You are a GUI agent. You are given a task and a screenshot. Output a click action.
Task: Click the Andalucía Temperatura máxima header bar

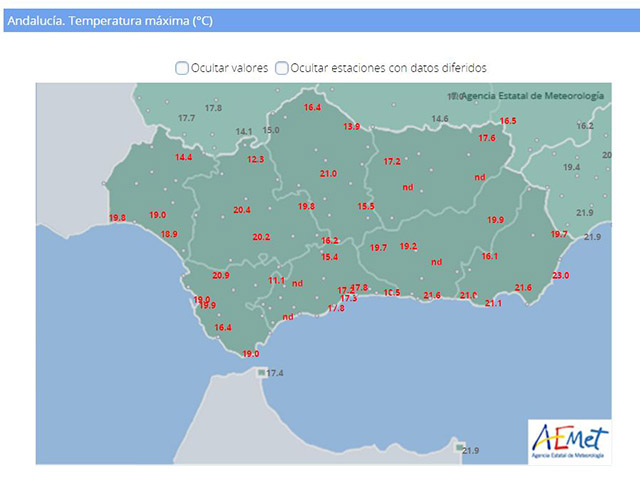point(320,21)
